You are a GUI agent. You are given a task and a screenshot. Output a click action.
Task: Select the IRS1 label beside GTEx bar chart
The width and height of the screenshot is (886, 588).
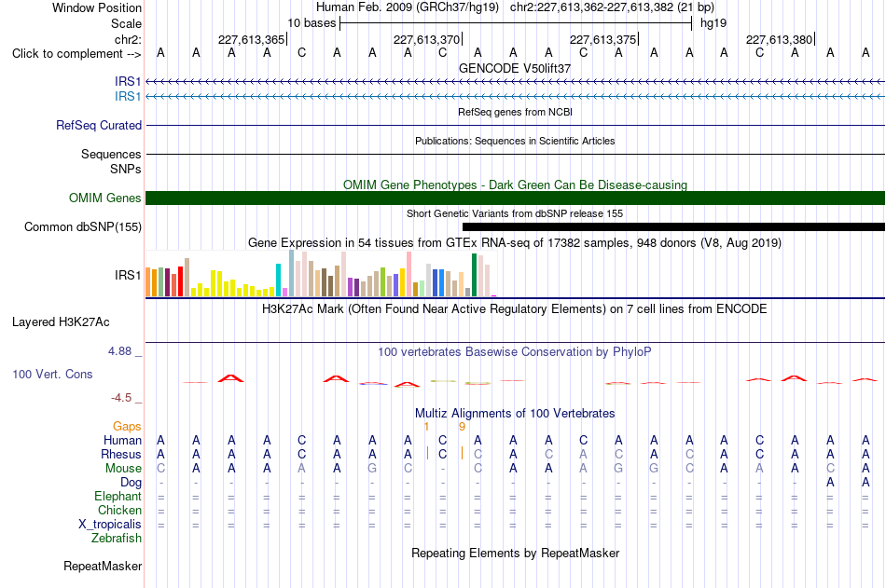128,275
